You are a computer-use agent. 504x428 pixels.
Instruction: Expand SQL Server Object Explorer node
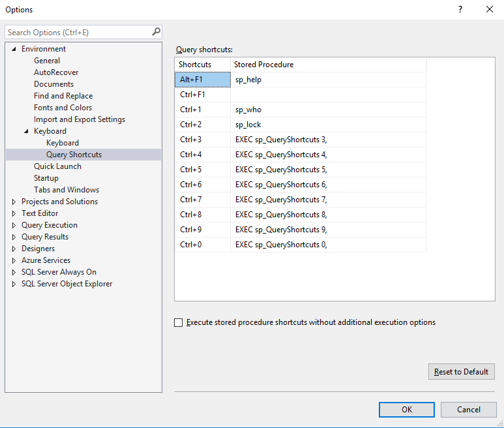pos(14,284)
